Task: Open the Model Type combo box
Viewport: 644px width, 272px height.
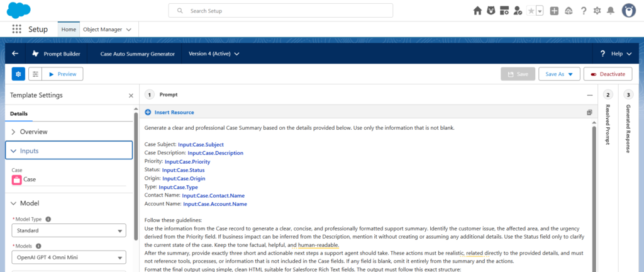Action: pyautogui.click(x=69, y=231)
